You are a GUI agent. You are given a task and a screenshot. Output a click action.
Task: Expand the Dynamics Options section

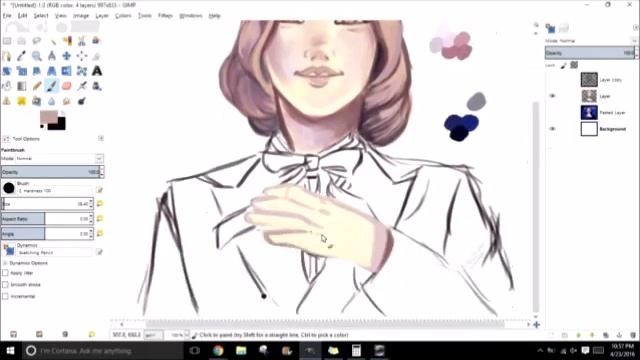click(5, 263)
